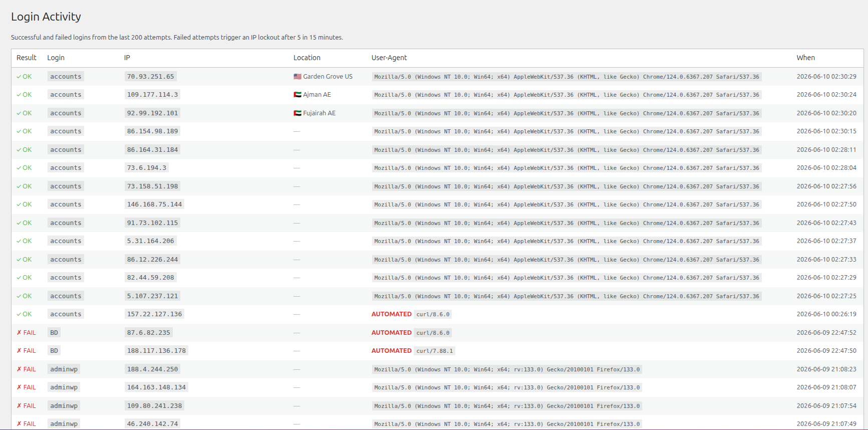This screenshot has height=430, width=868.
Task: Click IP address 46.240.142.74
Action: coord(153,424)
